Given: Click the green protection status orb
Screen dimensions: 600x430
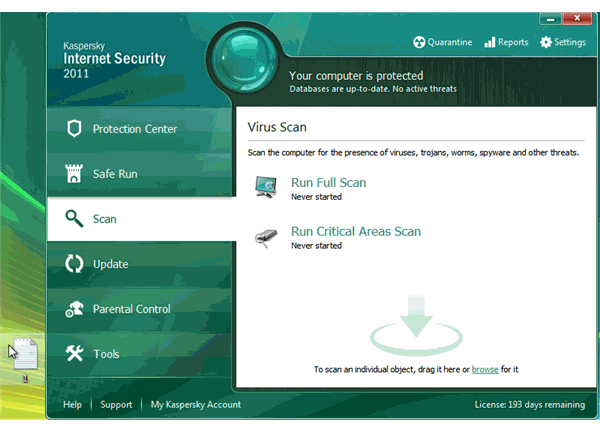Looking at the screenshot, I should pyautogui.click(x=244, y=60).
